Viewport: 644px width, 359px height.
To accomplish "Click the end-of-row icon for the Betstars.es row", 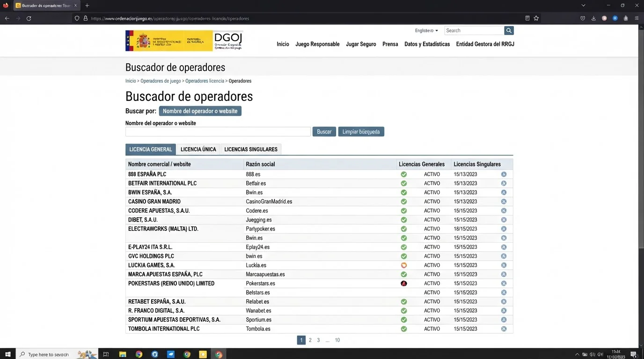I will coord(504,292).
